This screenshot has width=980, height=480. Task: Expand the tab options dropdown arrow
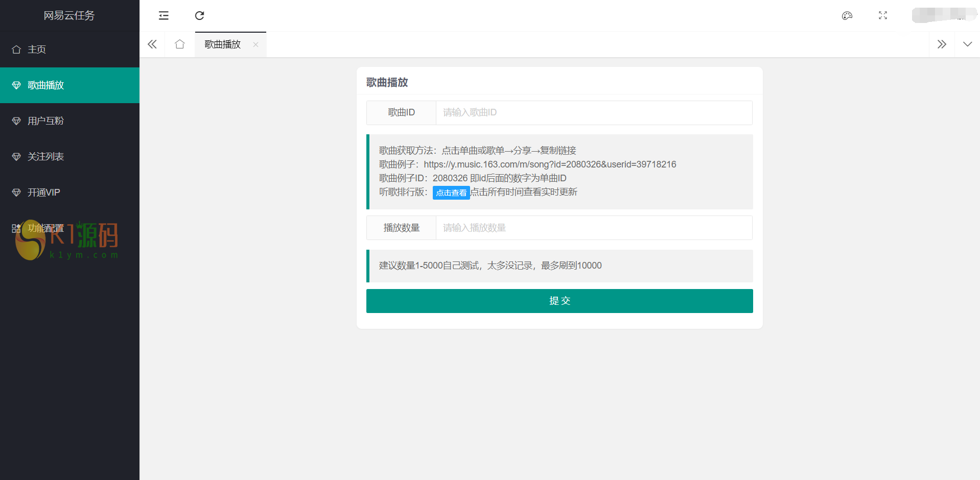tap(967, 44)
